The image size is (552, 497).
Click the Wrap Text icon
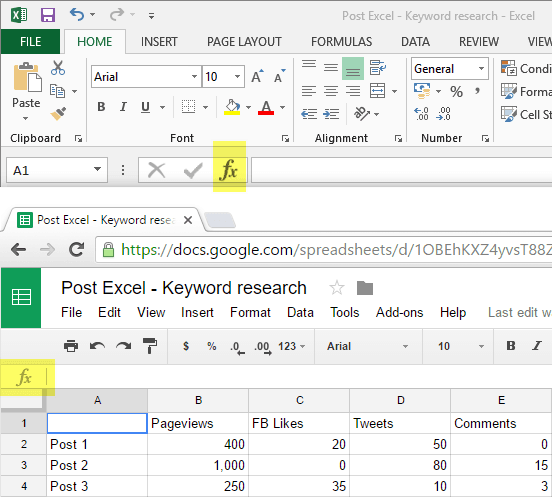(378, 67)
